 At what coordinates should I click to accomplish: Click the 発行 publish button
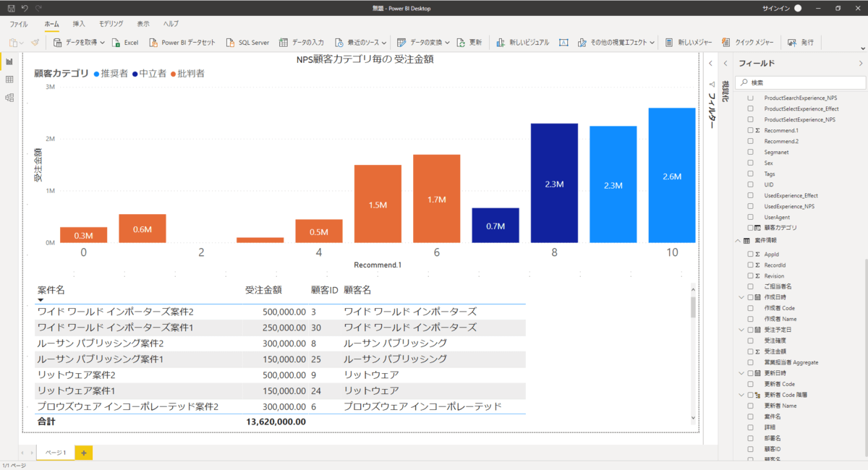point(801,43)
